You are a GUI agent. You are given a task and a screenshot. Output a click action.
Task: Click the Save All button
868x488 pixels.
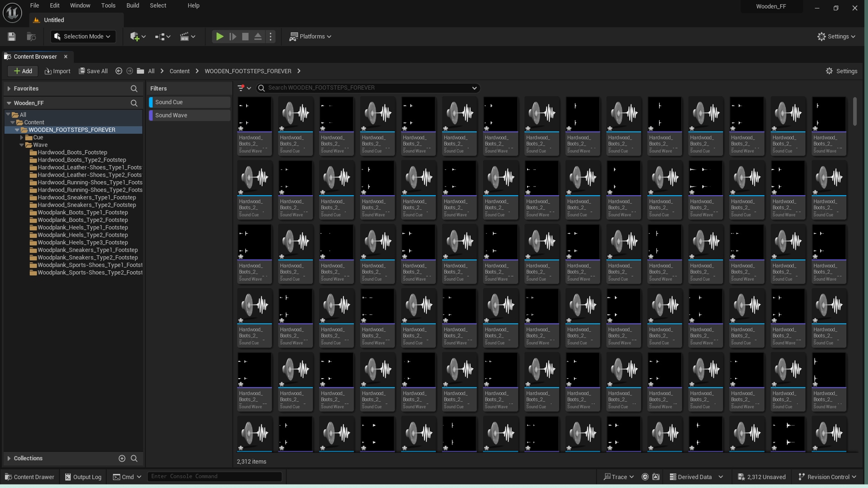coord(93,71)
